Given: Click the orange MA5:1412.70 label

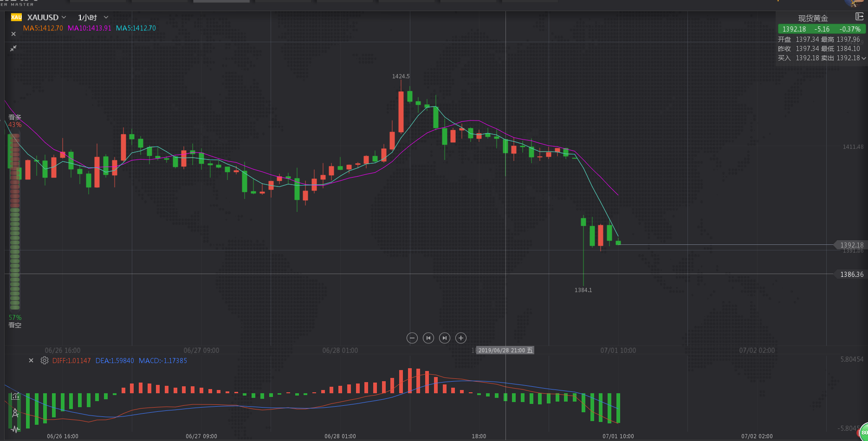Looking at the screenshot, I should tap(43, 28).
